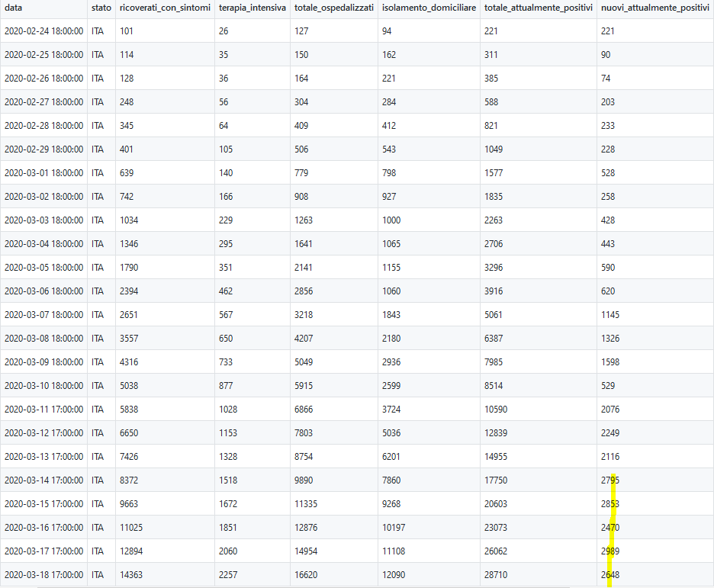Click totale positivi value 5061
Viewport: 714px width, 588px height.
[494, 315]
